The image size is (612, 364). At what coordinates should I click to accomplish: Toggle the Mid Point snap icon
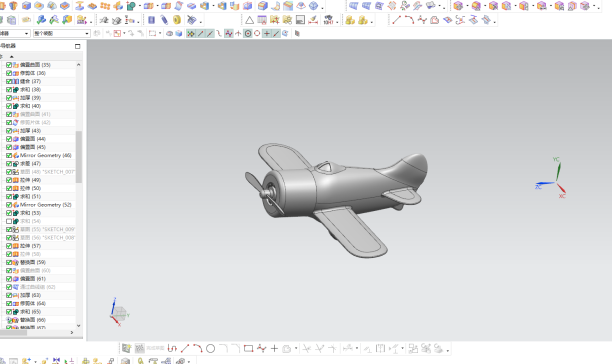coord(210,34)
